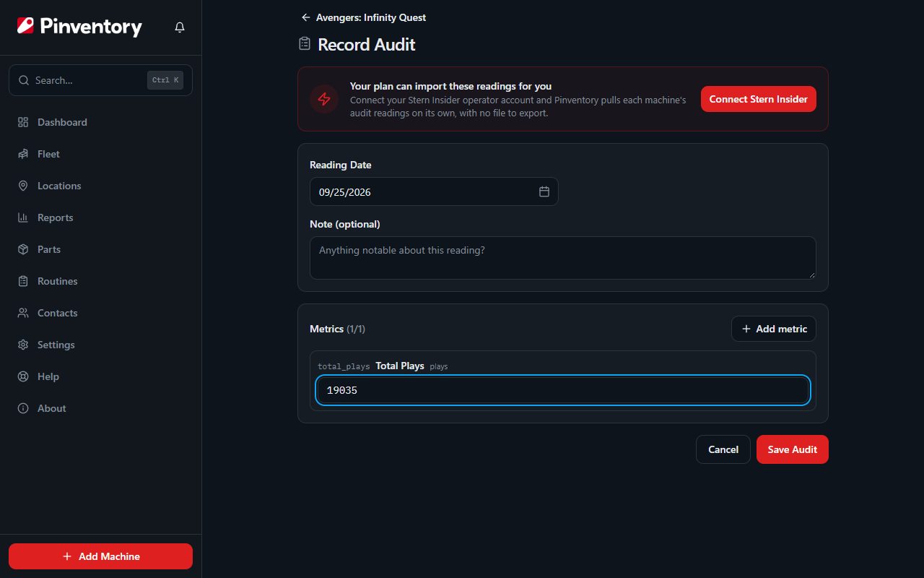924x578 pixels.
Task: Open the Help menu item
Action: 100,376
